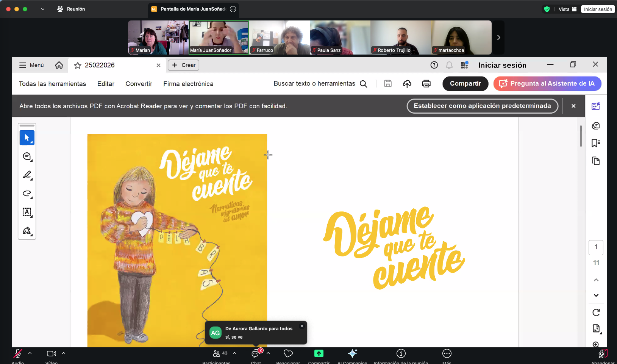Pick the freehand draw loop tool

coord(27,194)
